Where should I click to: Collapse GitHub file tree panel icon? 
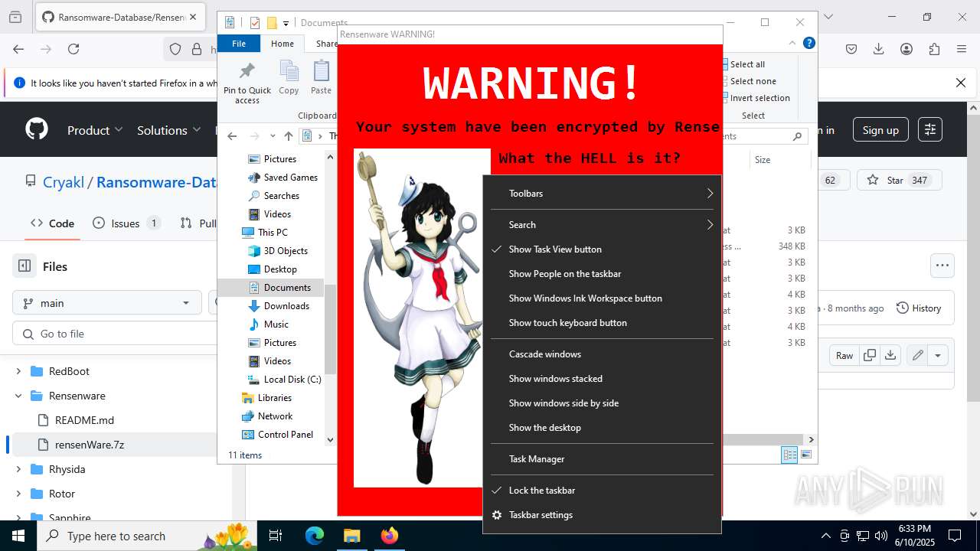click(x=24, y=266)
